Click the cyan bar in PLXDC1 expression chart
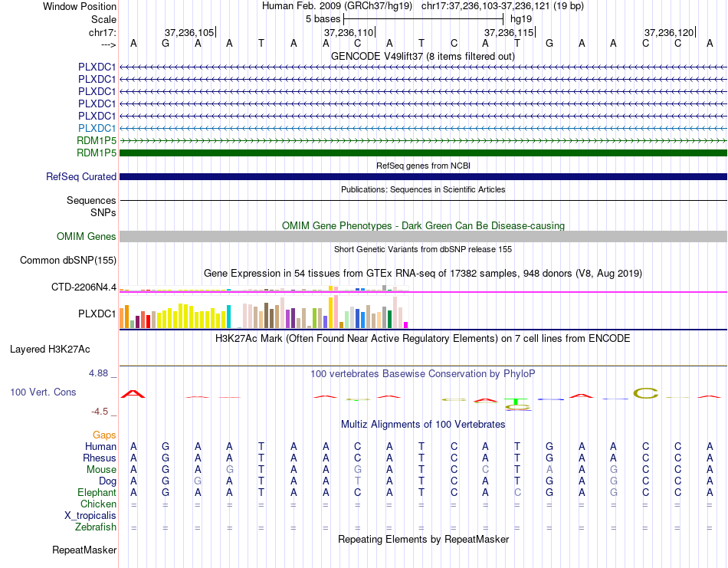 click(x=228, y=317)
